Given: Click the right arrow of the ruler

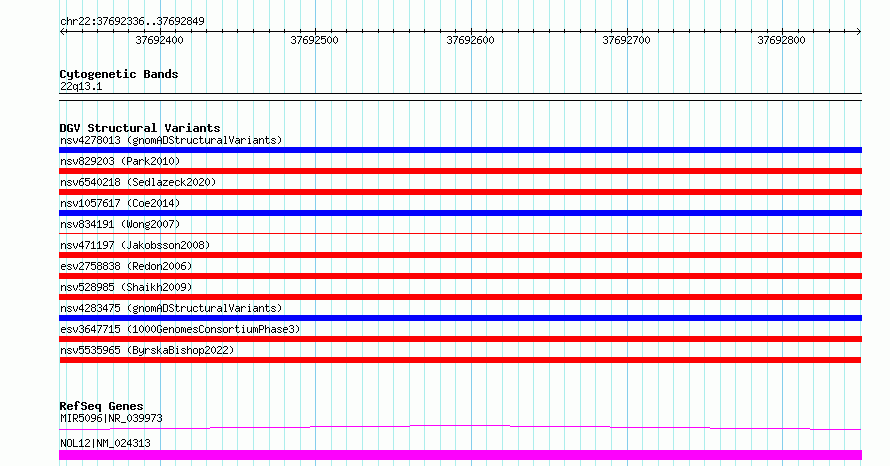Looking at the screenshot, I should click(x=858, y=32).
